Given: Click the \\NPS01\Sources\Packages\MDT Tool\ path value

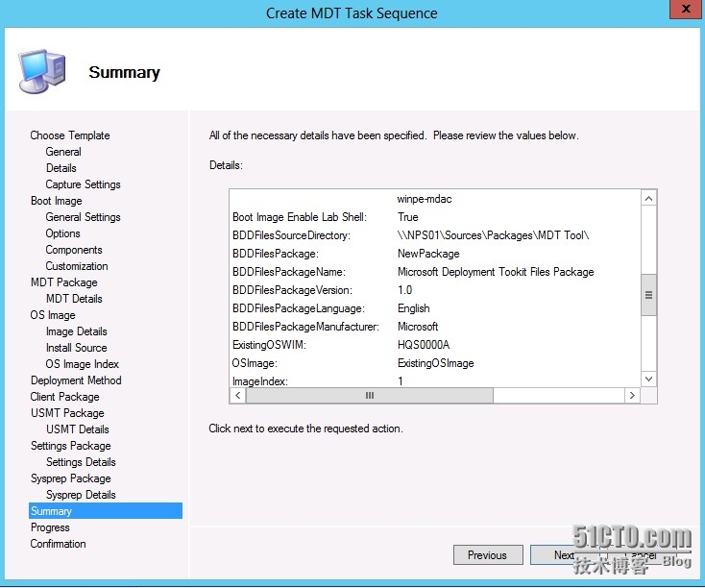Looking at the screenshot, I should point(494,235).
